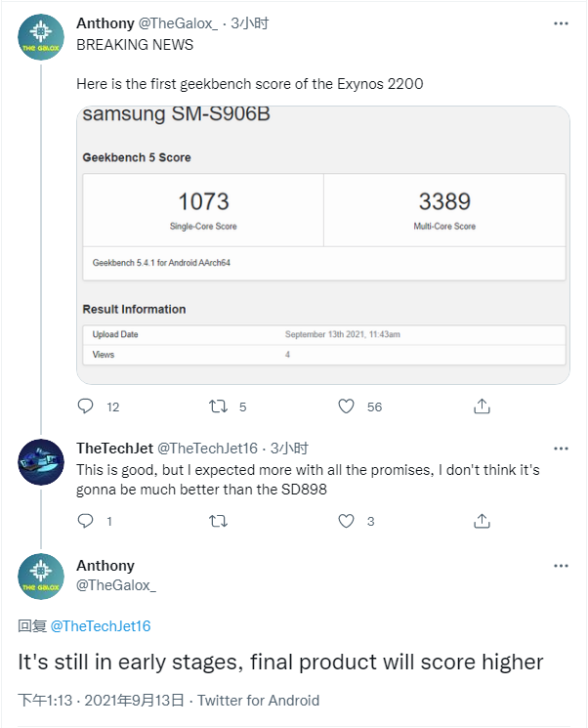Like TheTechJet's SD898 comment
Image resolution: width=588 pixels, height=728 pixels.
coord(346,522)
